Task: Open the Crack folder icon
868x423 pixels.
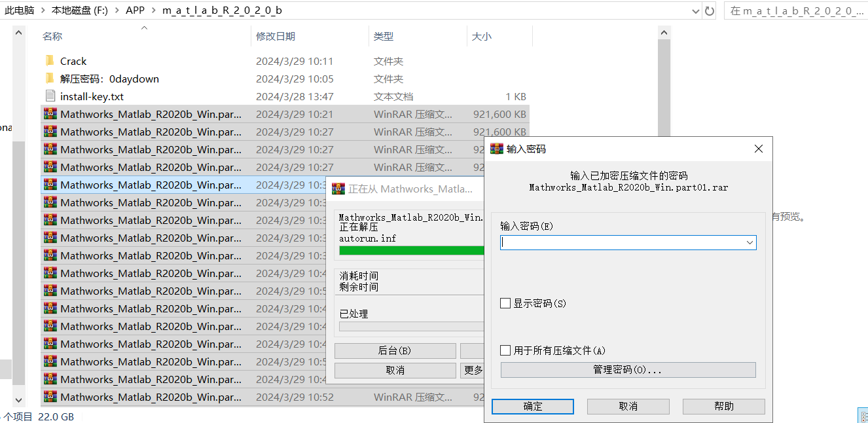Action: pos(50,61)
